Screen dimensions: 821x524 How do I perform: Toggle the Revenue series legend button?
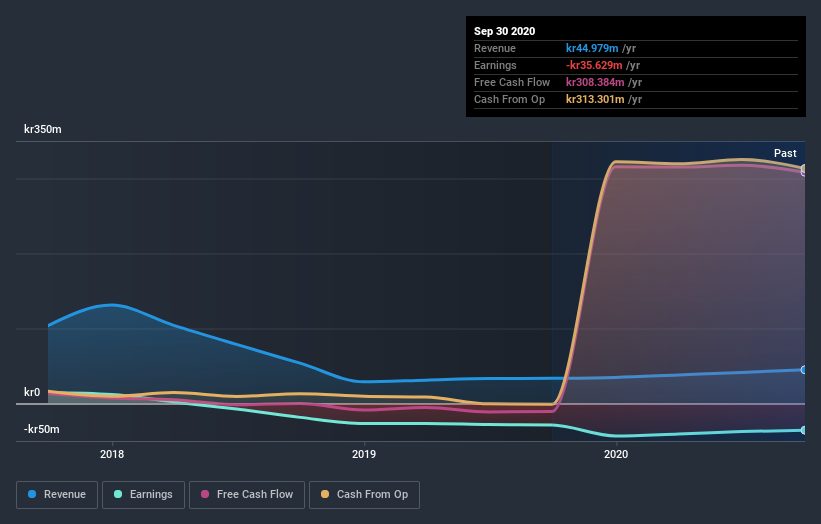coord(57,495)
